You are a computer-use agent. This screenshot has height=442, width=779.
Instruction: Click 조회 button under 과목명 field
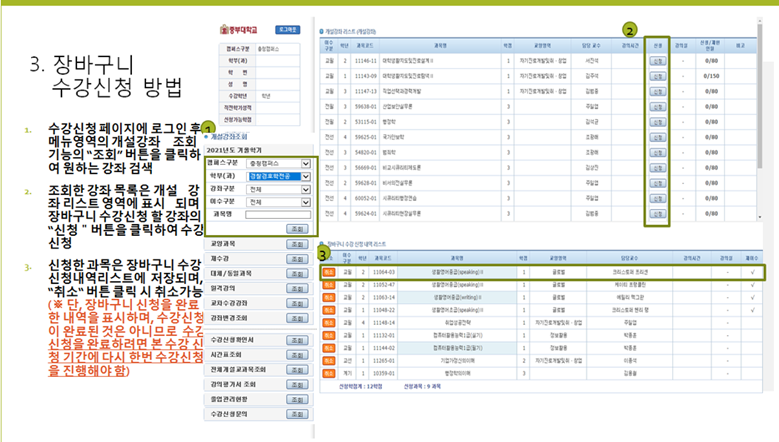[297, 228]
